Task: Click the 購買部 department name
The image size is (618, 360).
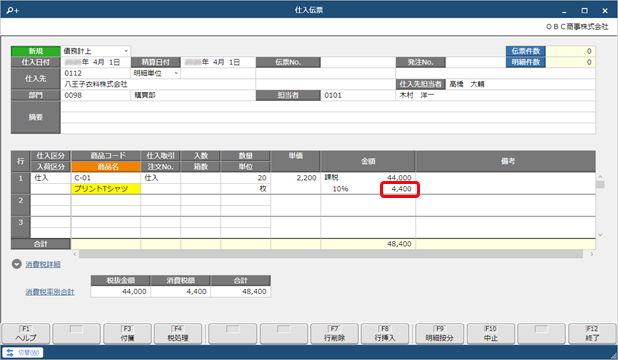Action: pos(145,95)
